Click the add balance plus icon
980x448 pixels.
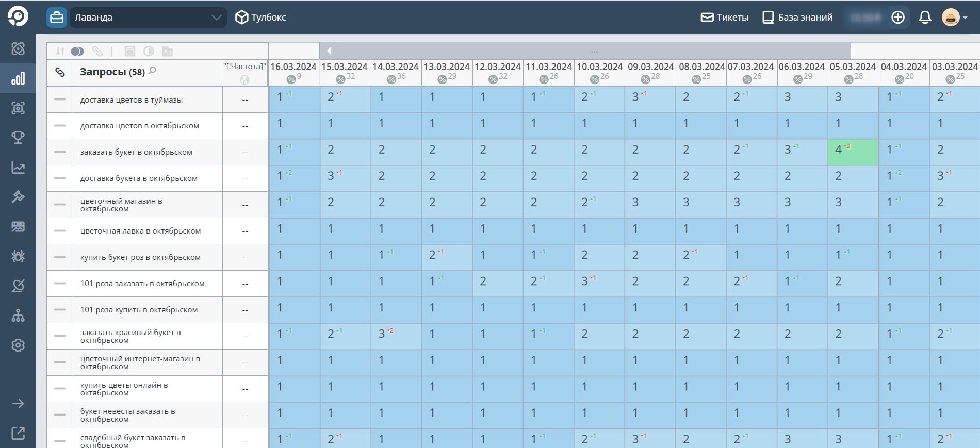click(898, 18)
